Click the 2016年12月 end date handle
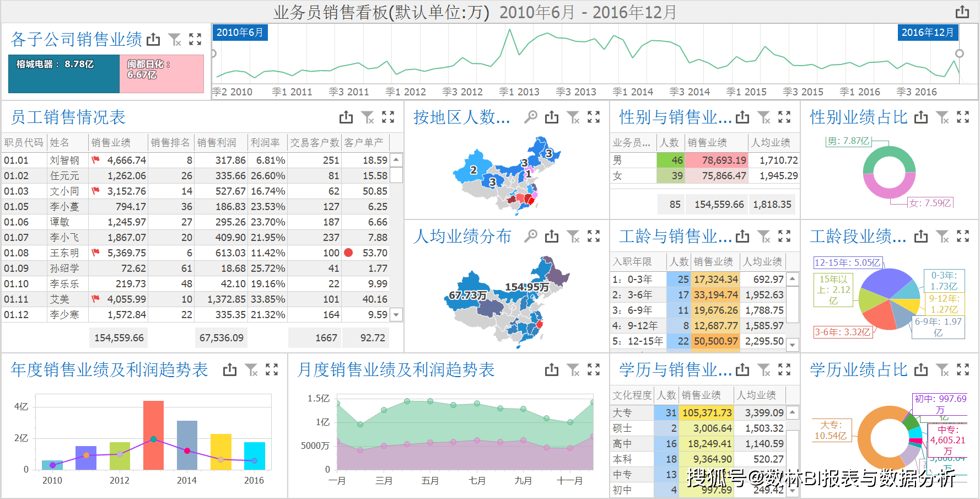This screenshot has height=499, width=980. pyautogui.click(x=928, y=33)
